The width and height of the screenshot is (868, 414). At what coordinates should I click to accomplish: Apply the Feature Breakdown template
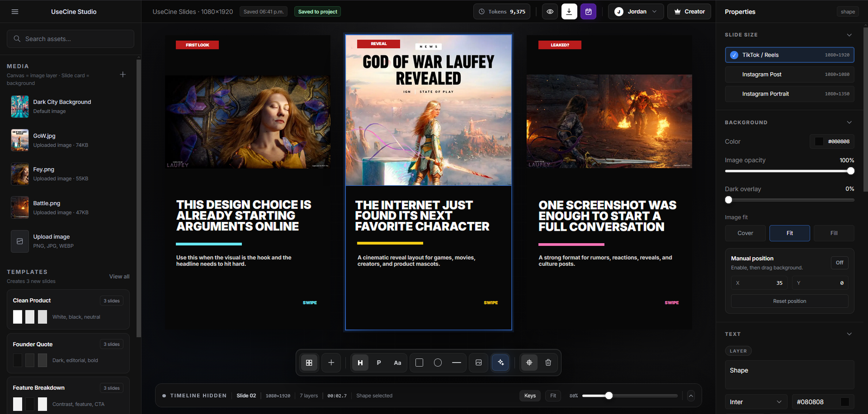[68, 396]
